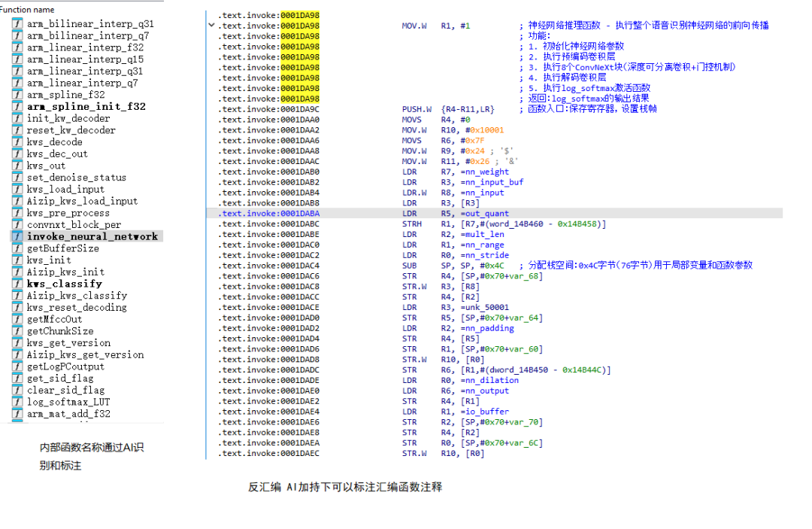The width and height of the screenshot is (812, 529).
Task: Click the function icon beside kws_out
Action: [17, 166]
